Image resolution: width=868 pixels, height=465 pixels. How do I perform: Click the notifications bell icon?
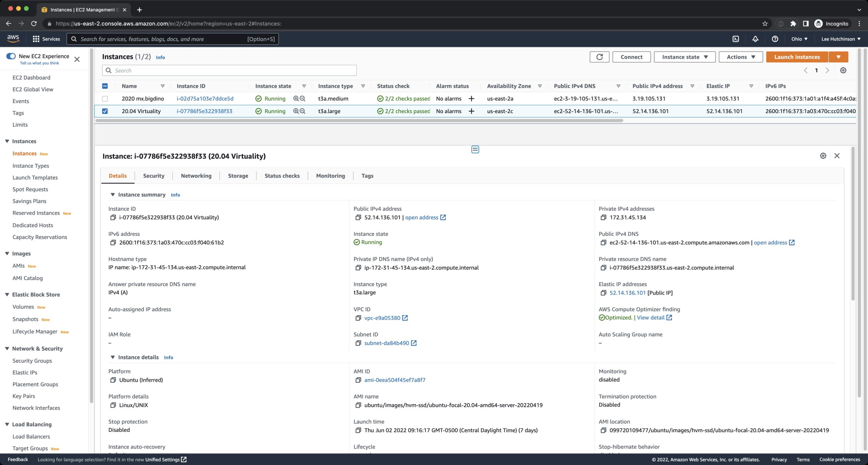755,39
